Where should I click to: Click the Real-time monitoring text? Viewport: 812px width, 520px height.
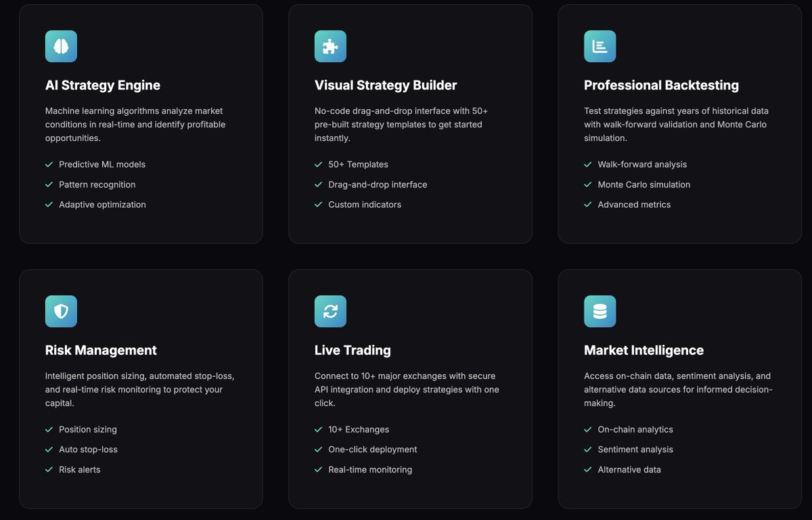click(370, 470)
